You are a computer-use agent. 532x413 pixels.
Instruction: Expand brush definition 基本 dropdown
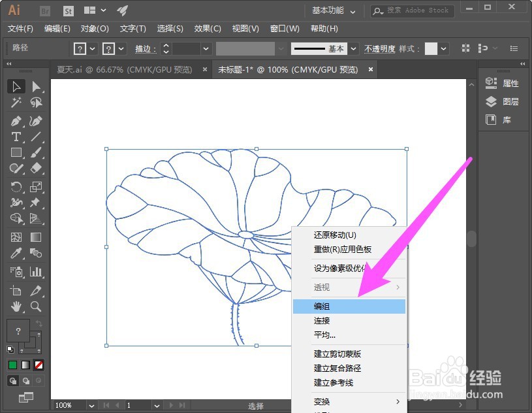click(x=353, y=49)
